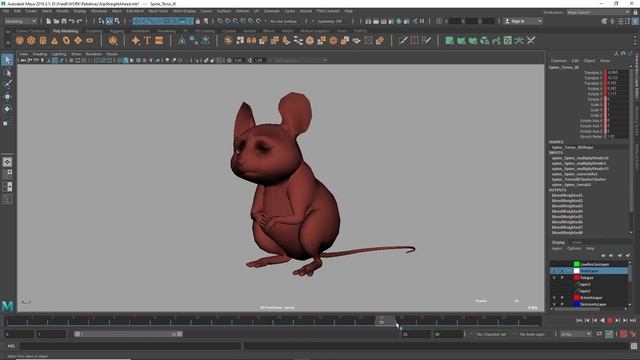640x360 pixels.
Task: Click the SVG shelf icon
Action: (x=159, y=40)
